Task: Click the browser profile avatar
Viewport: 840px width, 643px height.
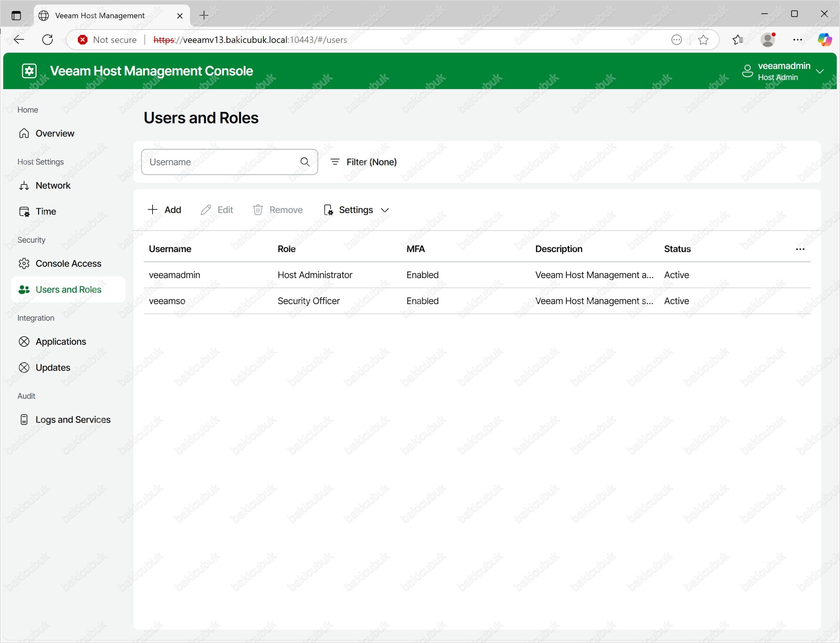Action: [767, 40]
